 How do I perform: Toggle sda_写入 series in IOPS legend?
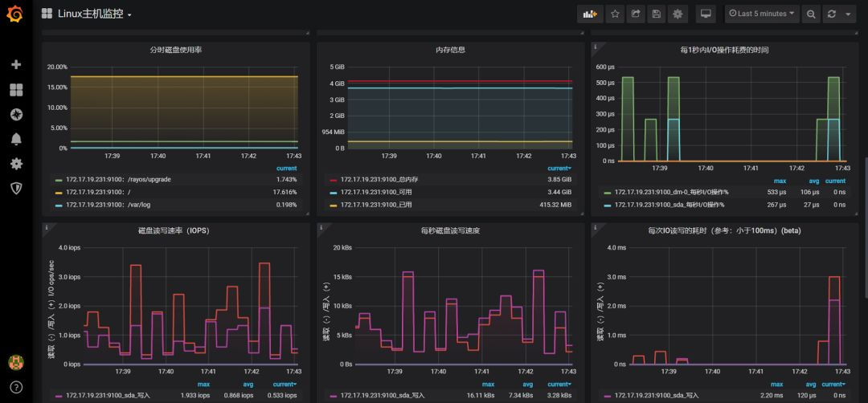(108, 395)
